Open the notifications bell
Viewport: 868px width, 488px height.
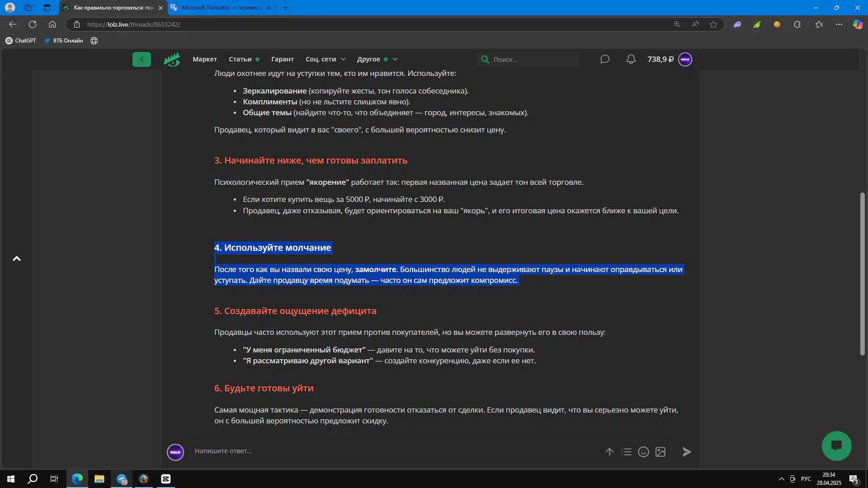pos(631,59)
